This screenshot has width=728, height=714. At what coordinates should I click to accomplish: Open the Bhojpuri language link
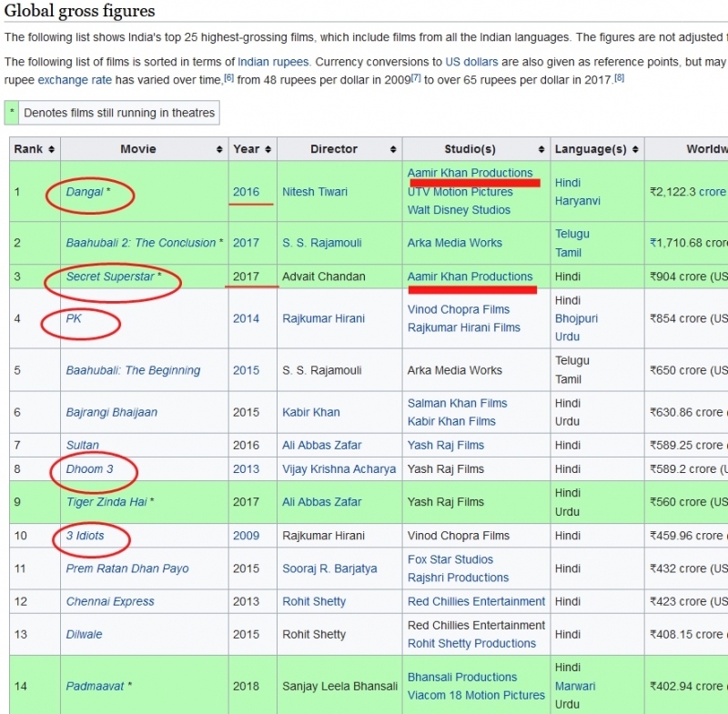576,318
